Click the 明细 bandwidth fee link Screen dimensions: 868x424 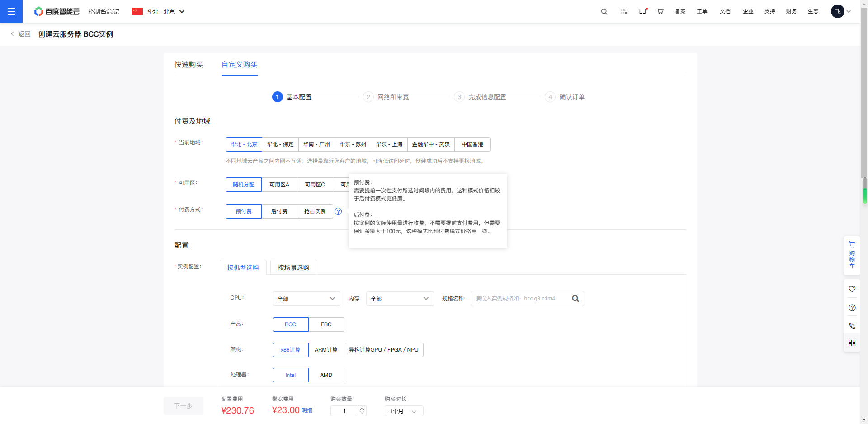pos(307,410)
